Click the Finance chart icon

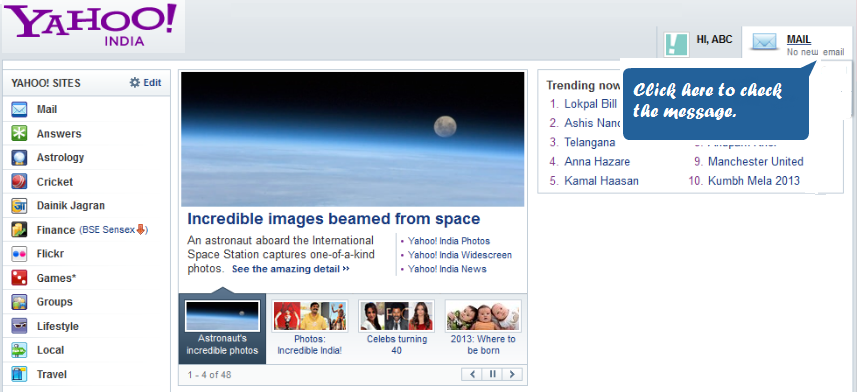[19, 230]
